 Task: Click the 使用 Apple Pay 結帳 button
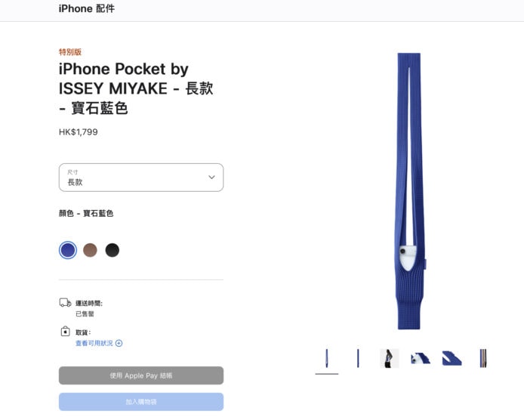(141, 375)
